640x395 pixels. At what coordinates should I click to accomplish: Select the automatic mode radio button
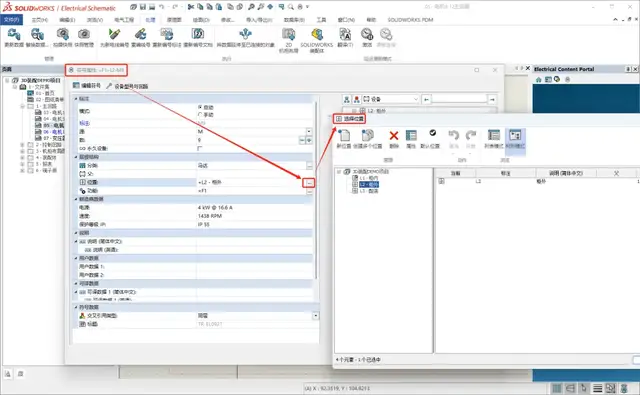coord(200,107)
